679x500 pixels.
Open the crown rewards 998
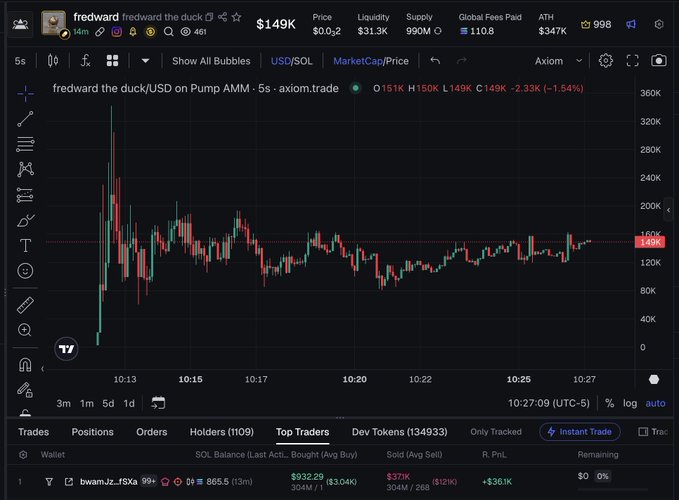click(x=596, y=24)
